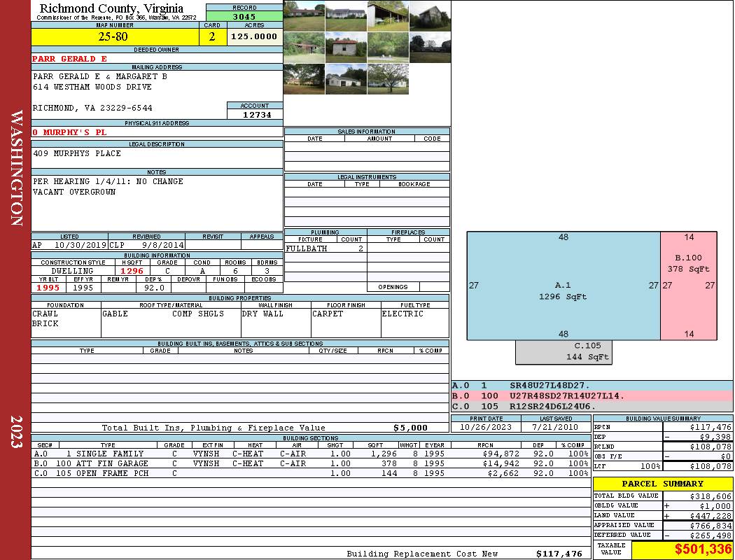Click the wall finish DRY WALL
Image resolution: width=735 pixels, height=560 pixels.
[x=262, y=314]
